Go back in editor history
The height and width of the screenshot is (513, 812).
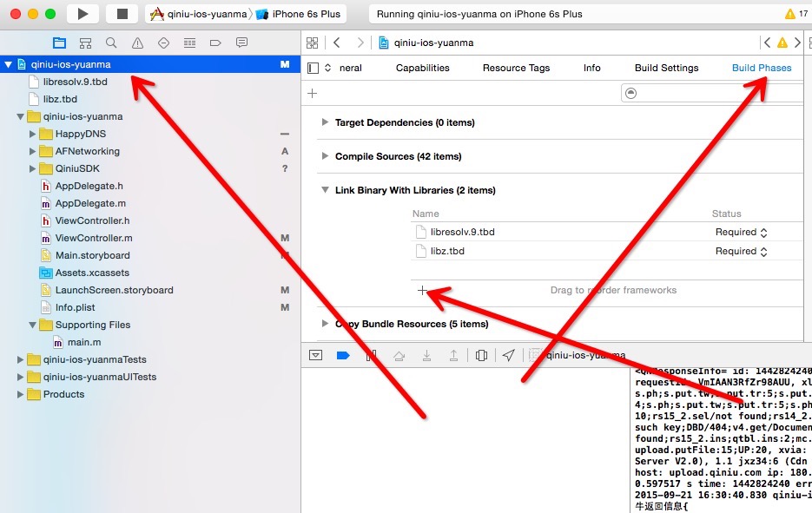[x=337, y=43]
